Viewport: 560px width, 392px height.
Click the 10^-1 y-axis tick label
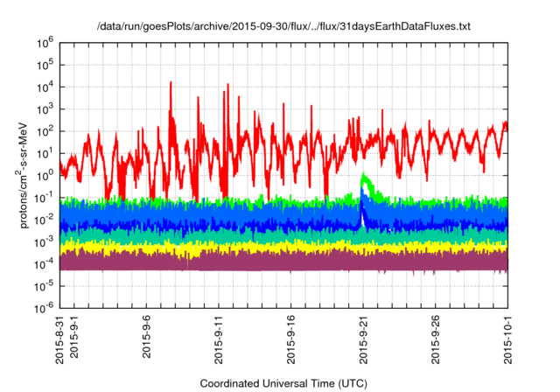(45, 198)
